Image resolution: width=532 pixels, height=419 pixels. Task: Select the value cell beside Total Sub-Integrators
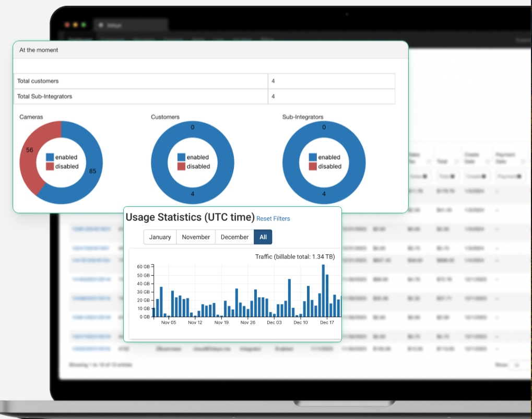[x=331, y=97]
